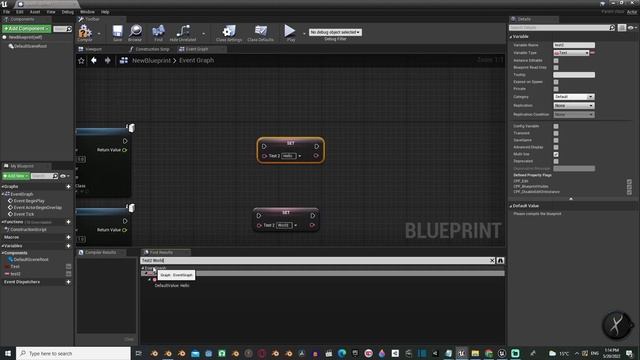This screenshot has width=640, height=360.
Task: Compile the blueprint with Compile button
Action: pyautogui.click(x=85, y=33)
